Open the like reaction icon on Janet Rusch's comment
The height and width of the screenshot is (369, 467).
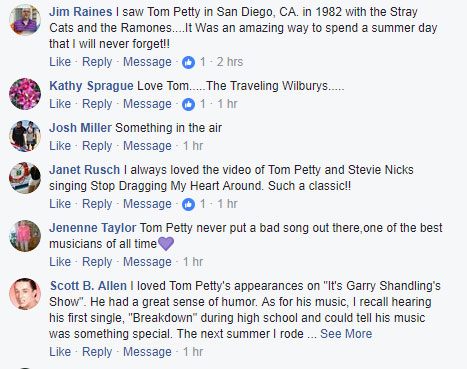[188, 204]
